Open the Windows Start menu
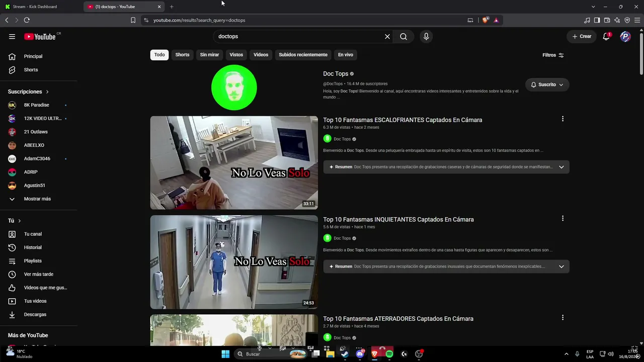Screen dimensions: 644x362 point(225,354)
